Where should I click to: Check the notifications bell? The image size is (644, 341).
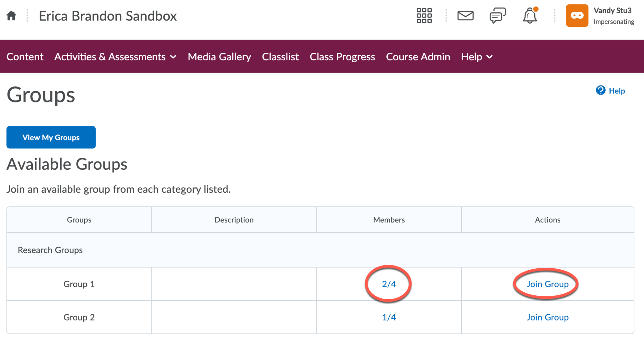(x=530, y=16)
